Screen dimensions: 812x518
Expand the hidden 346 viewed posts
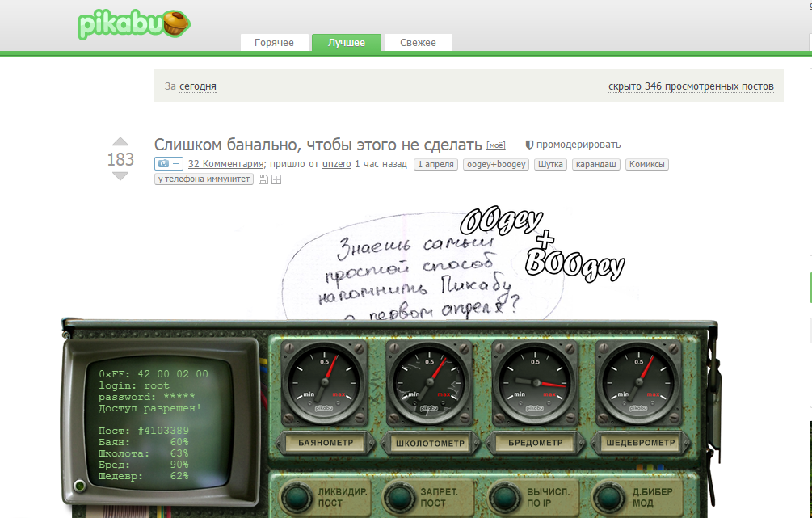(691, 86)
